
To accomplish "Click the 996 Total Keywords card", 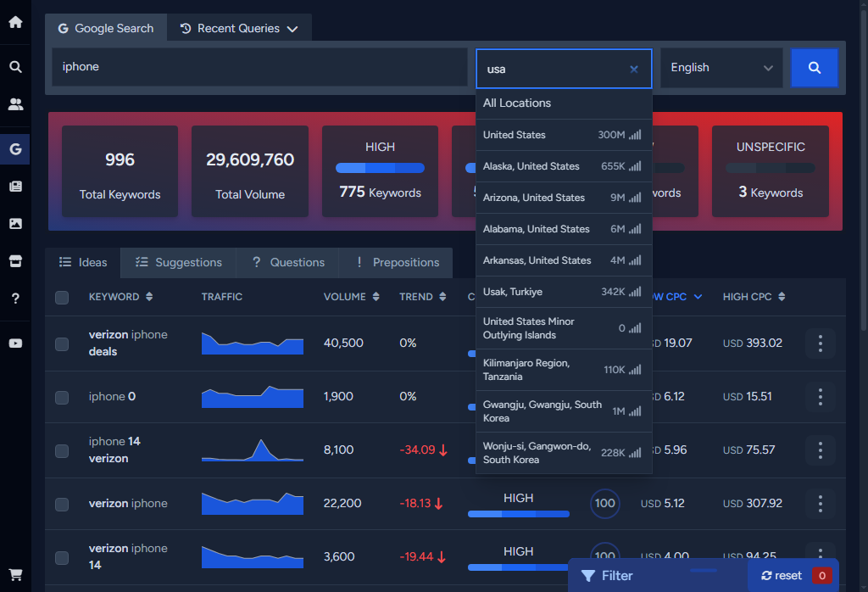I will coord(120,171).
